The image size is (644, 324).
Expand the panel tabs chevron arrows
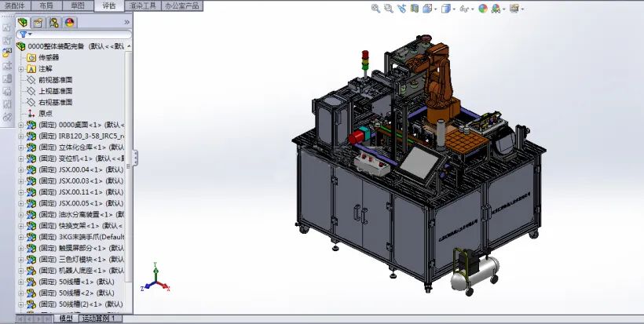[x=127, y=22]
